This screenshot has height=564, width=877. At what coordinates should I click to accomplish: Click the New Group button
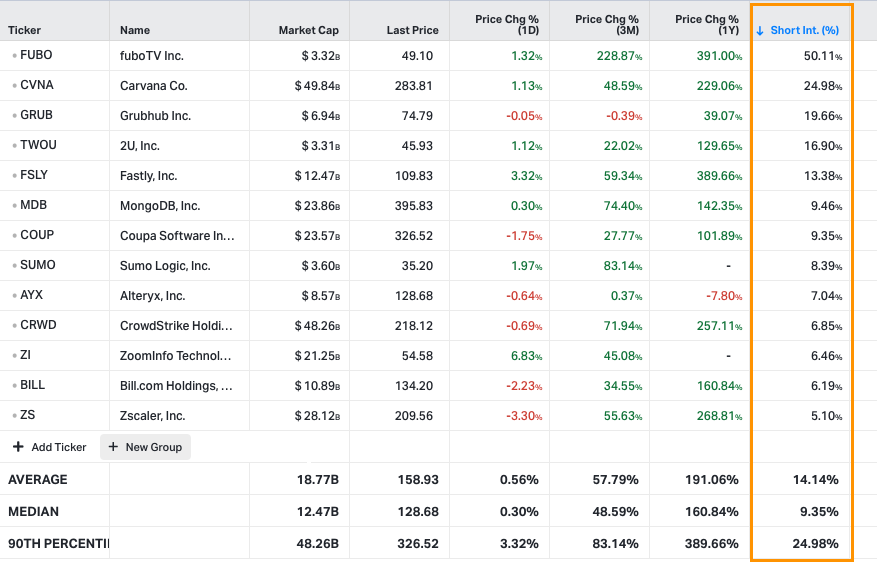pyautogui.click(x=145, y=447)
